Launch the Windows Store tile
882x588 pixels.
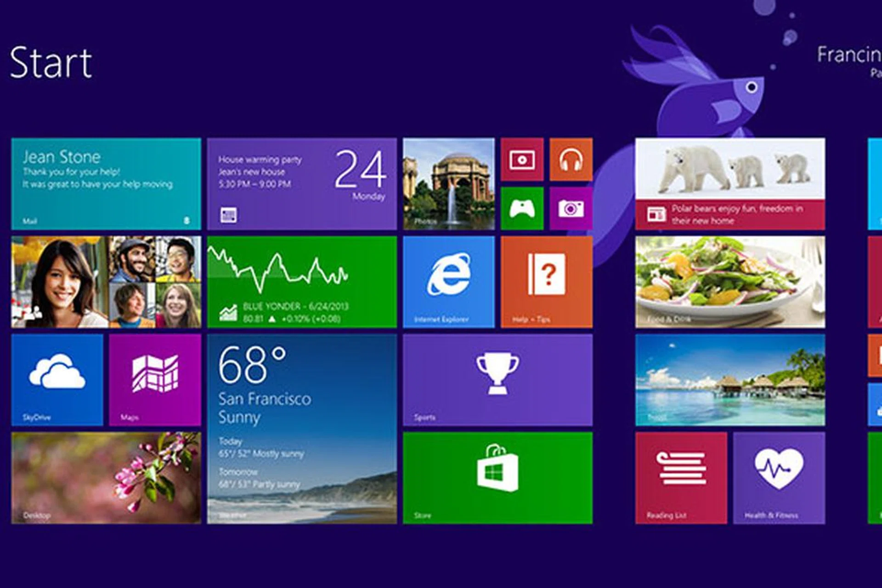click(x=498, y=478)
